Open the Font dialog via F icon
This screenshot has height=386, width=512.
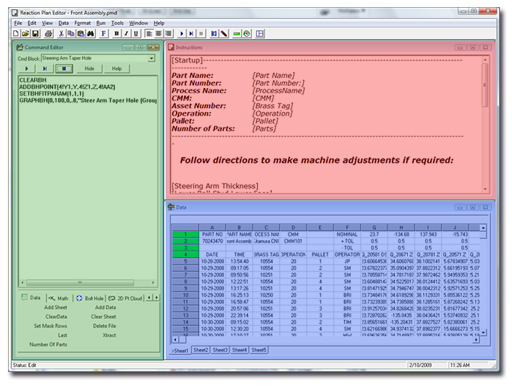pos(104,34)
